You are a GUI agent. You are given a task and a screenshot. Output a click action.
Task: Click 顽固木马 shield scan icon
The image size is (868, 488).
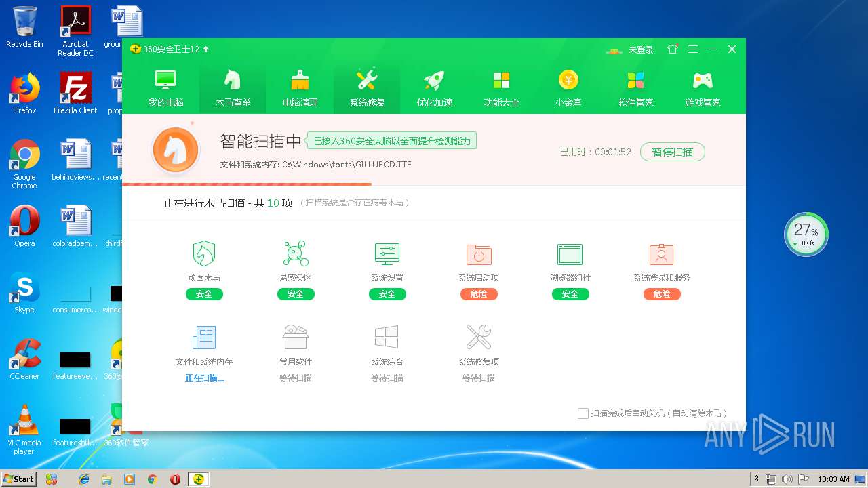coord(204,253)
